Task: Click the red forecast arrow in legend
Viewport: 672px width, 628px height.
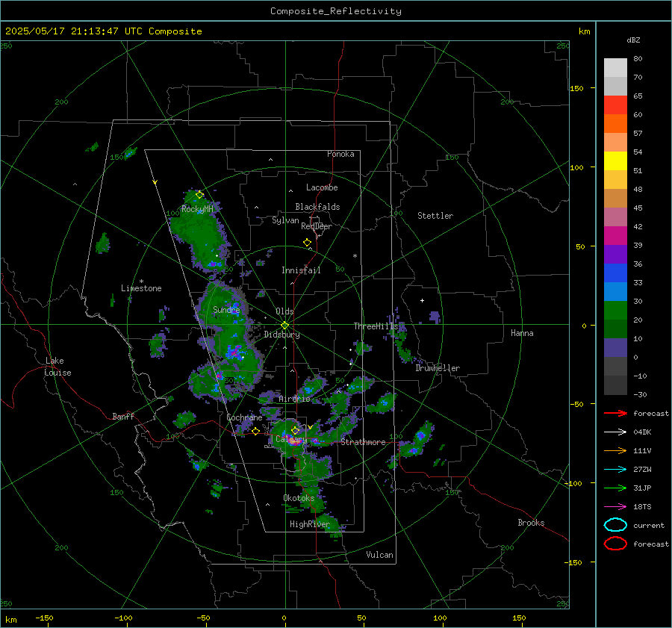Action: (x=615, y=413)
